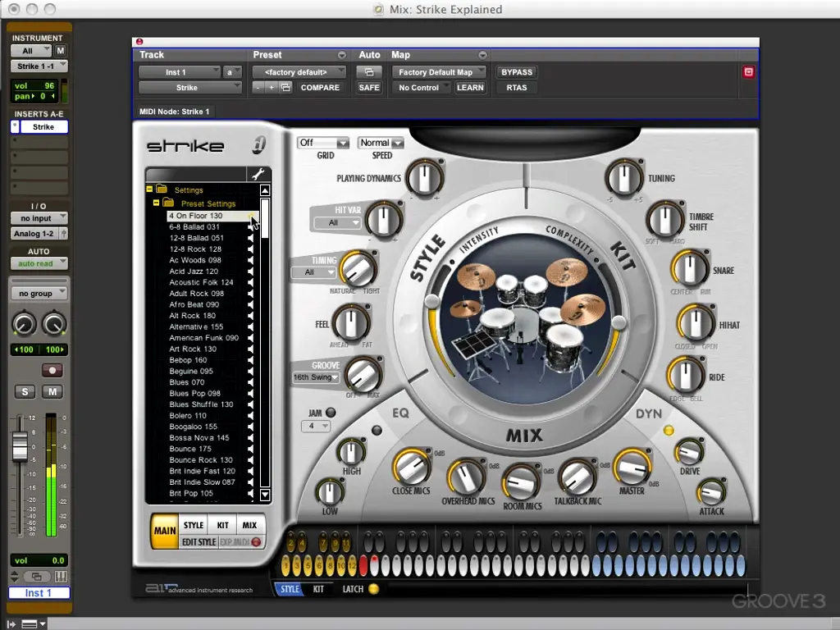Screen dimensions: 840x630
Task: Click the record enable button on the channel strip
Action: pyautogui.click(x=52, y=370)
